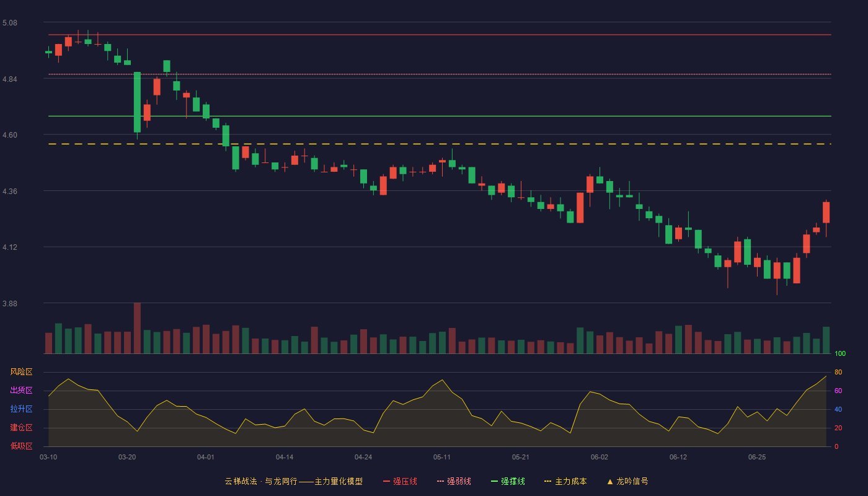Click the 4.12 price axis label

click(x=10, y=247)
